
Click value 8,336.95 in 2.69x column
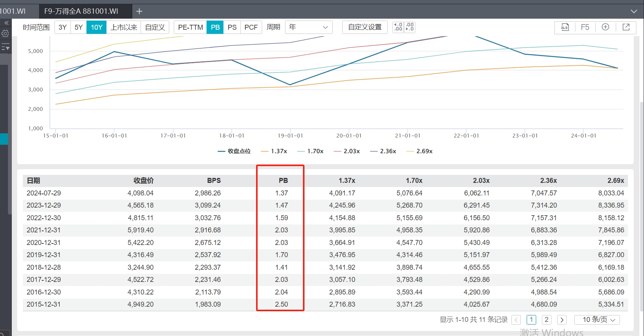[x=611, y=205]
